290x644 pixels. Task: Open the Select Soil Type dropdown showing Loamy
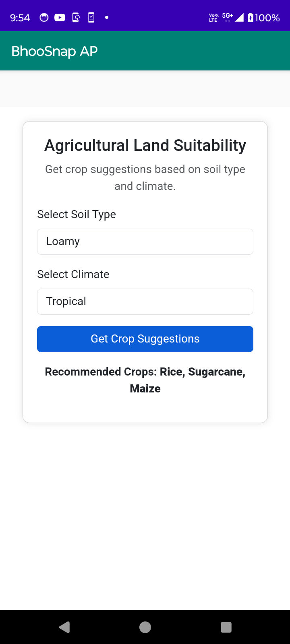pyautogui.click(x=145, y=242)
